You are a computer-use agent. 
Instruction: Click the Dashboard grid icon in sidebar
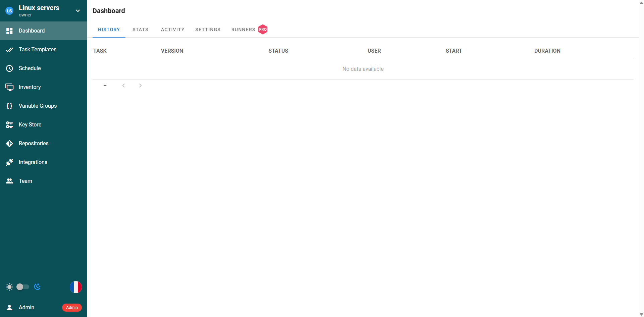pyautogui.click(x=9, y=31)
